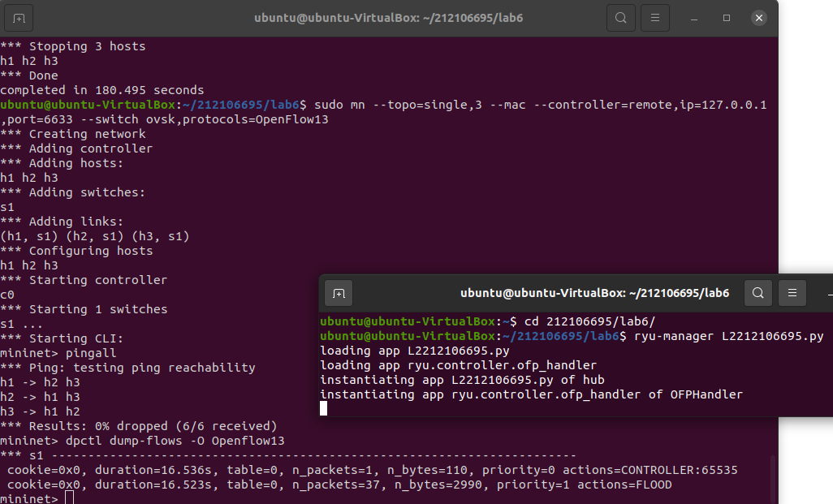Click the block cursor in front terminal
The image size is (833, 504).
click(323, 408)
